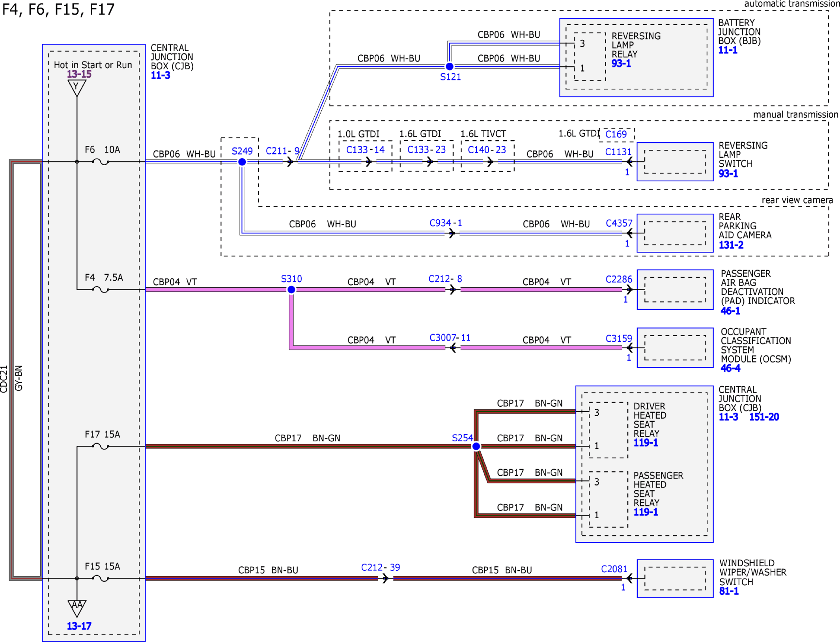Click the 151-20 Central Junction Box reference
This screenshot has height=642, width=840.
tap(764, 417)
